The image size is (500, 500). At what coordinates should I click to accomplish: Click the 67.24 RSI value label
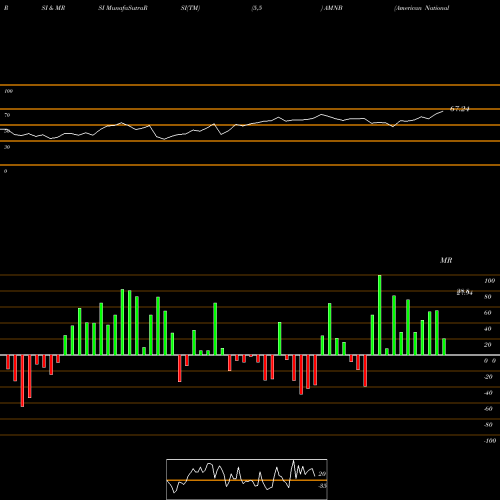pos(460,109)
